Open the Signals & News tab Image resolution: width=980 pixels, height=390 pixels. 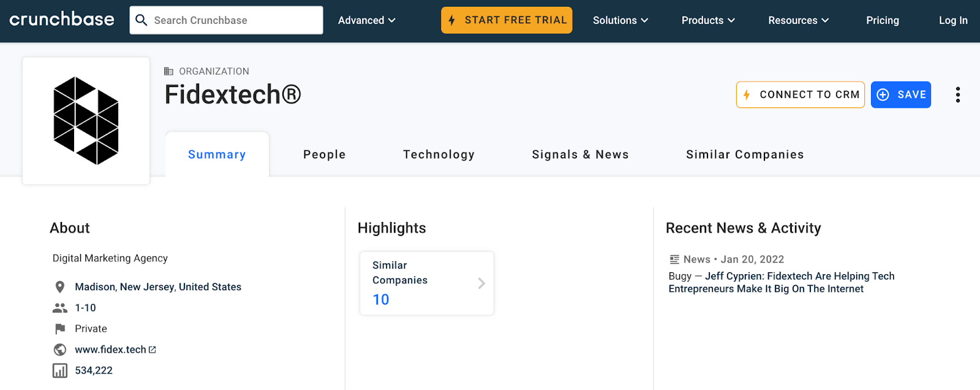pyautogui.click(x=580, y=155)
